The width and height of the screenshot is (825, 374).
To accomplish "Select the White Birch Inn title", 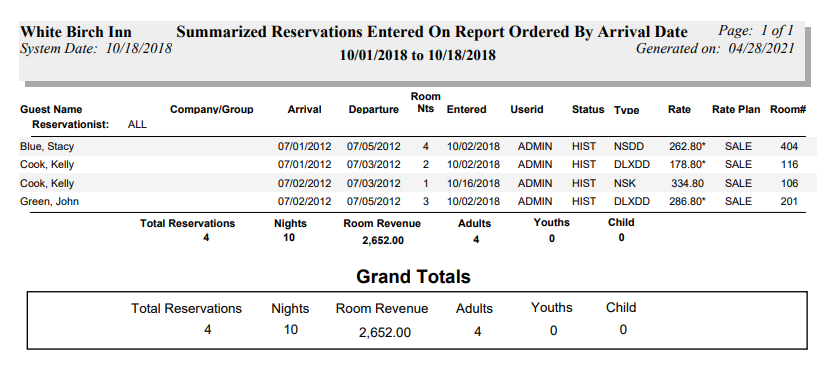I will 76,32.
